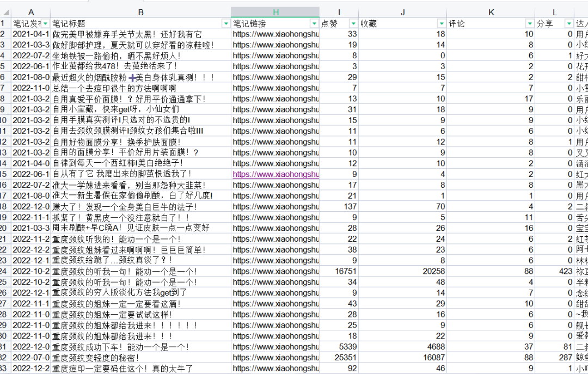This screenshot has width=588, height=374.
Task: Select column K header
Action: [491, 13]
